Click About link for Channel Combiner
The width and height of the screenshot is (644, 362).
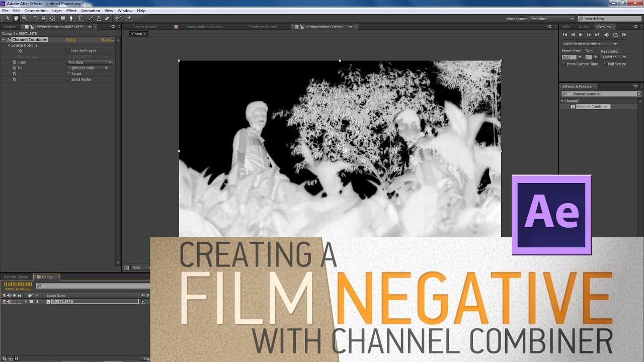coord(107,39)
